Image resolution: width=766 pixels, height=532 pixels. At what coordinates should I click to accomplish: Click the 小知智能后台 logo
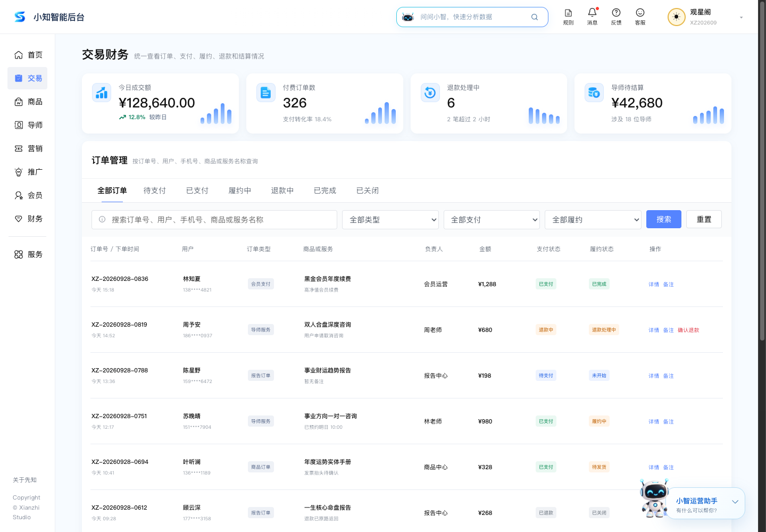(49, 17)
